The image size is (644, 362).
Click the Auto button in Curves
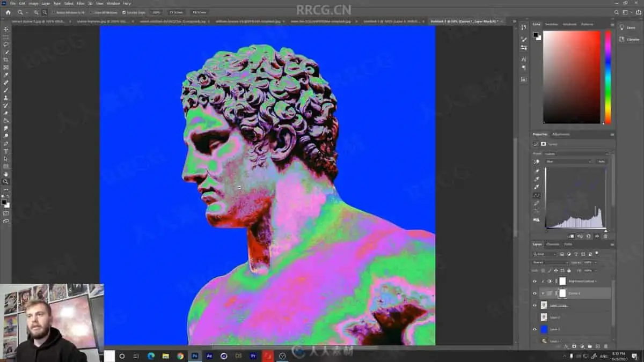(x=602, y=161)
